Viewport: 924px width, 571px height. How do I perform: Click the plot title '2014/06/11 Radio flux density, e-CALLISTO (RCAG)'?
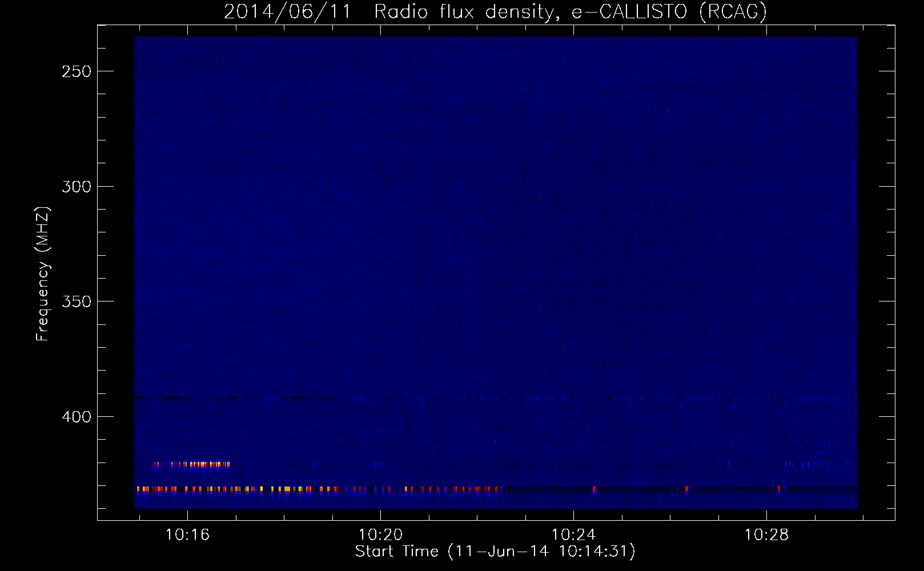pos(495,11)
